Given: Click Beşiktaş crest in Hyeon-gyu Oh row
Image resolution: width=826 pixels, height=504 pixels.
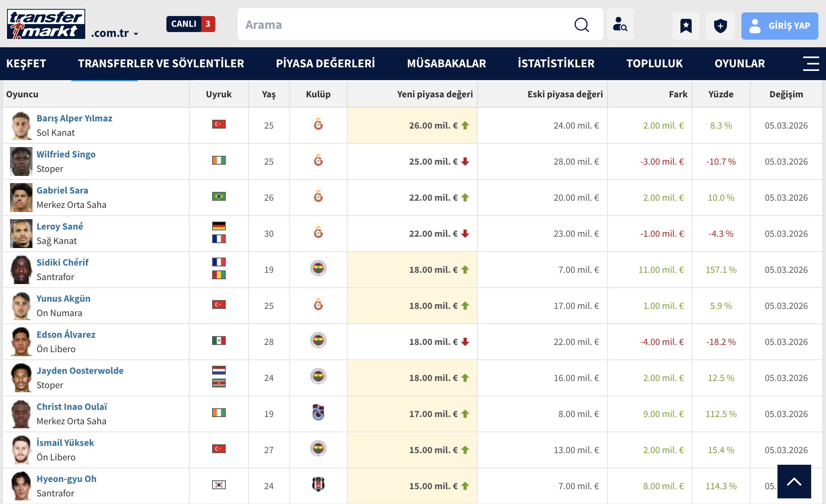Looking at the screenshot, I should pos(318,485).
